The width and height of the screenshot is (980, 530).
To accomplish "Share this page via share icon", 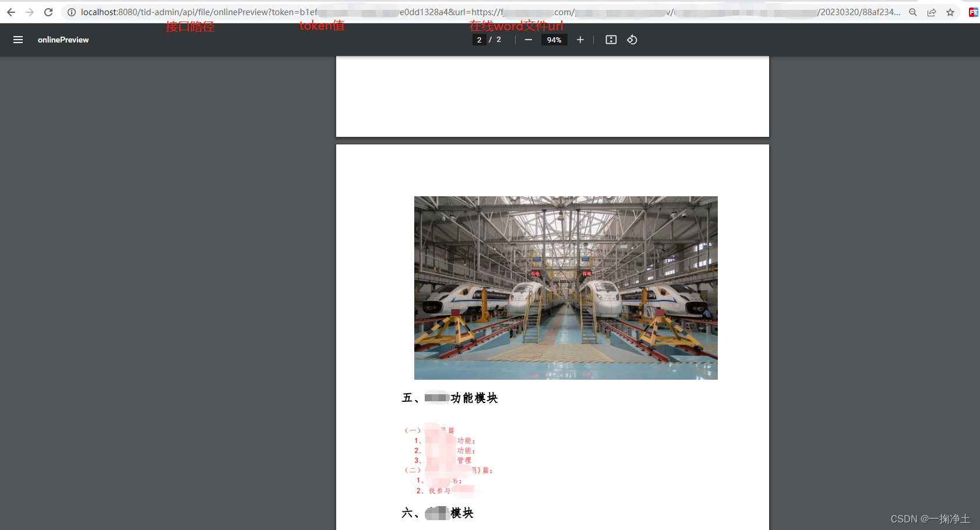I will (x=932, y=12).
